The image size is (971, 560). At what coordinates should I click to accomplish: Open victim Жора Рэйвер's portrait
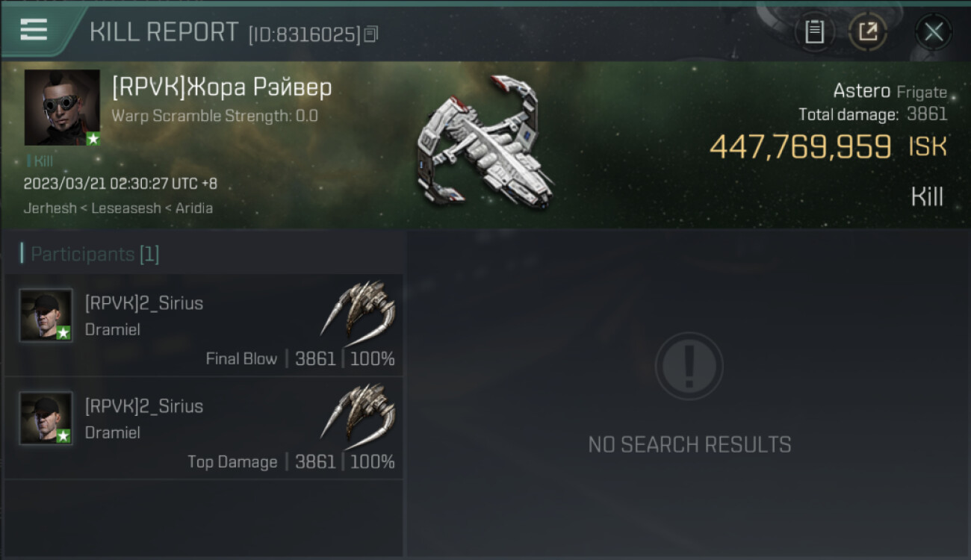(62, 108)
